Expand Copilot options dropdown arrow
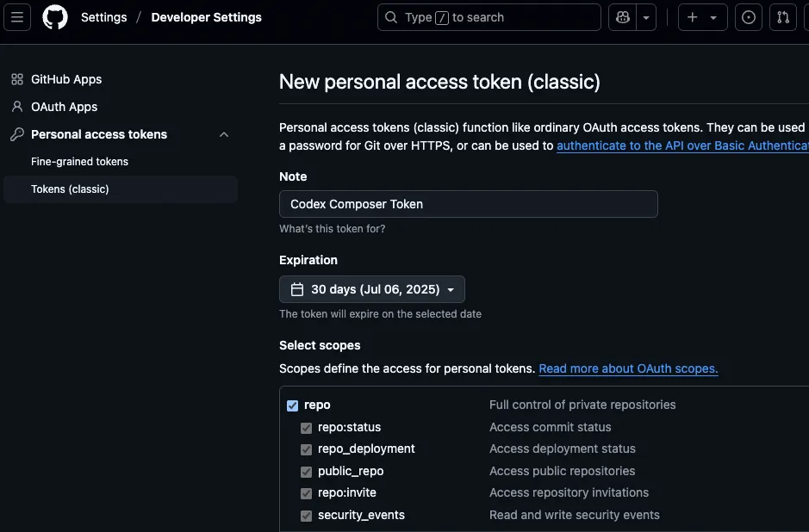Image resolution: width=809 pixels, height=532 pixels. point(646,17)
